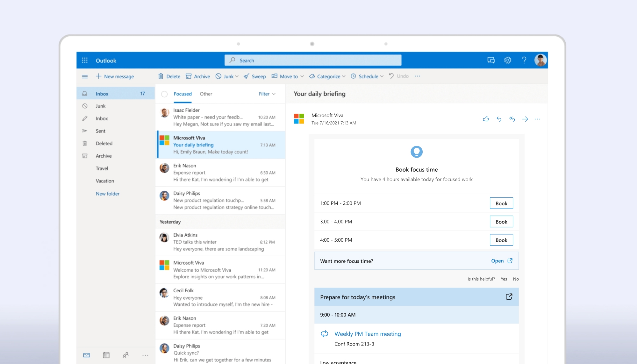Image resolution: width=637 pixels, height=364 pixels.
Task: Like the message with thumbs-up icon
Action: click(x=486, y=119)
